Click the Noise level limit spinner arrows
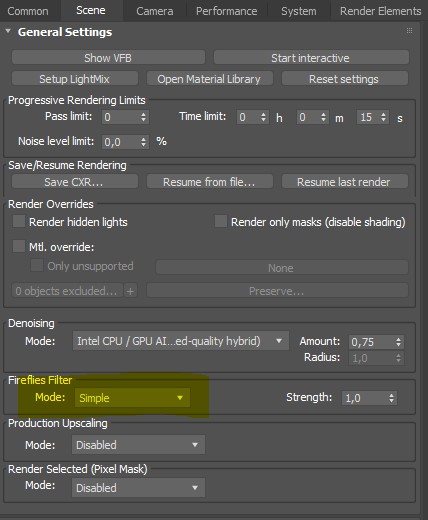 pos(143,142)
